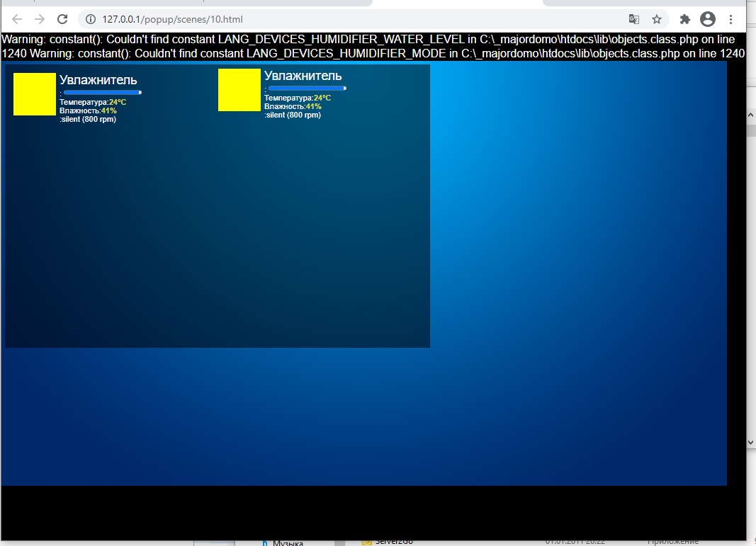756x546 pixels.
Task: Click Музыка item in the background window
Action: click(x=288, y=542)
